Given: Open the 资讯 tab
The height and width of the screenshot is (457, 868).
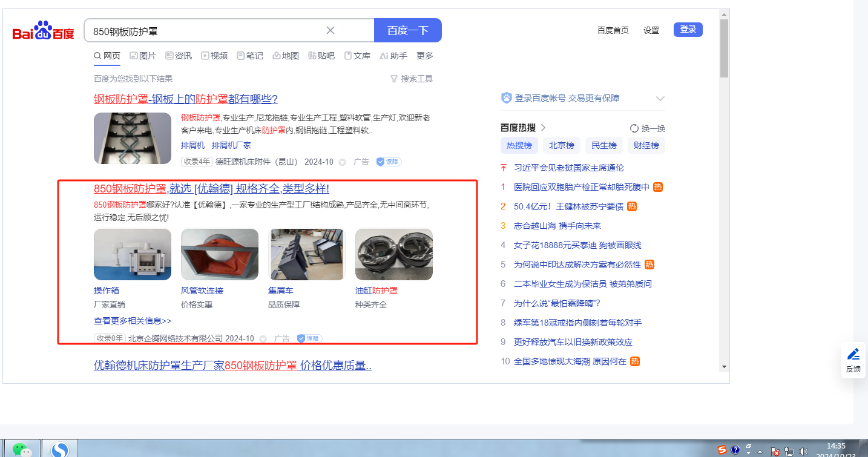Looking at the screenshot, I should click(x=179, y=56).
